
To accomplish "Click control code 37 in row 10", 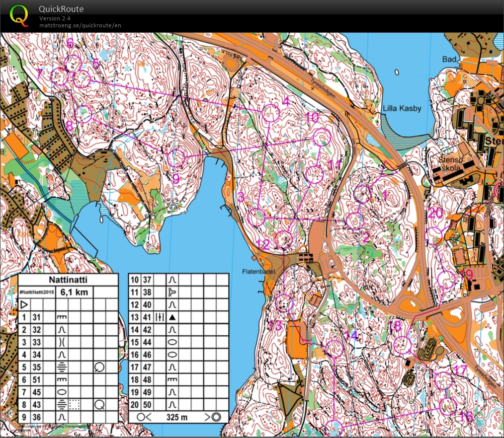I will tap(147, 280).
